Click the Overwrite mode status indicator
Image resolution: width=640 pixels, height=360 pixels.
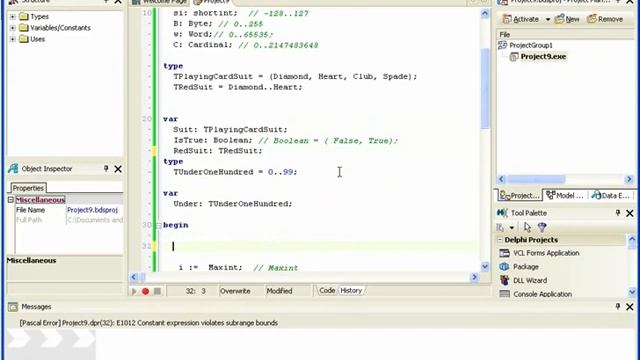[x=235, y=291]
